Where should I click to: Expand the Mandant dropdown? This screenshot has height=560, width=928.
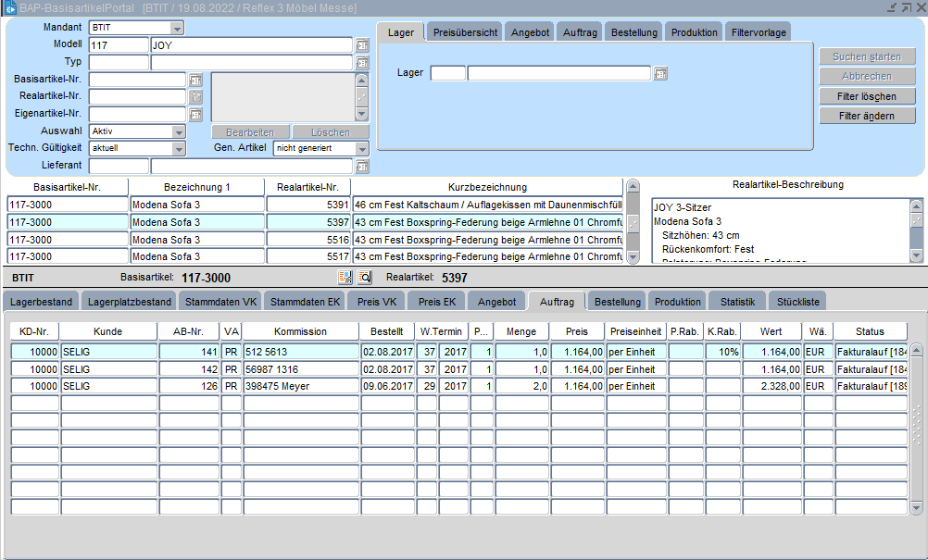click(177, 28)
